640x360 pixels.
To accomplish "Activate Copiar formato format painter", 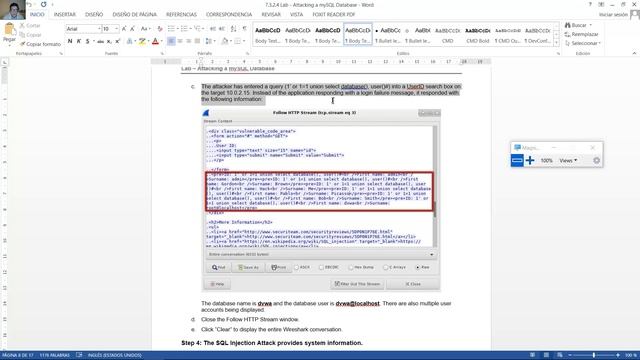I will click(x=40, y=44).
